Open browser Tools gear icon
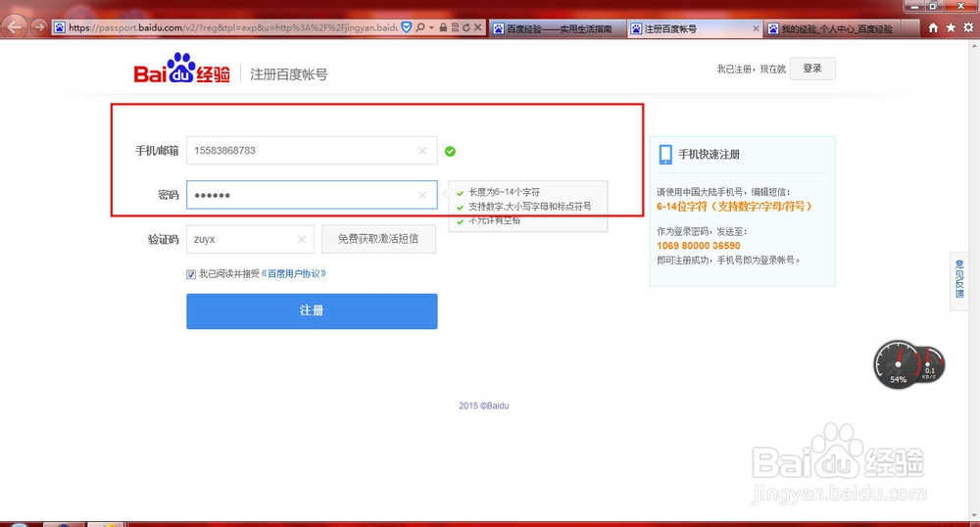Image resolution: width=980 pixels, height=527 pixels. pyautogui.click(x=968, y=27)
